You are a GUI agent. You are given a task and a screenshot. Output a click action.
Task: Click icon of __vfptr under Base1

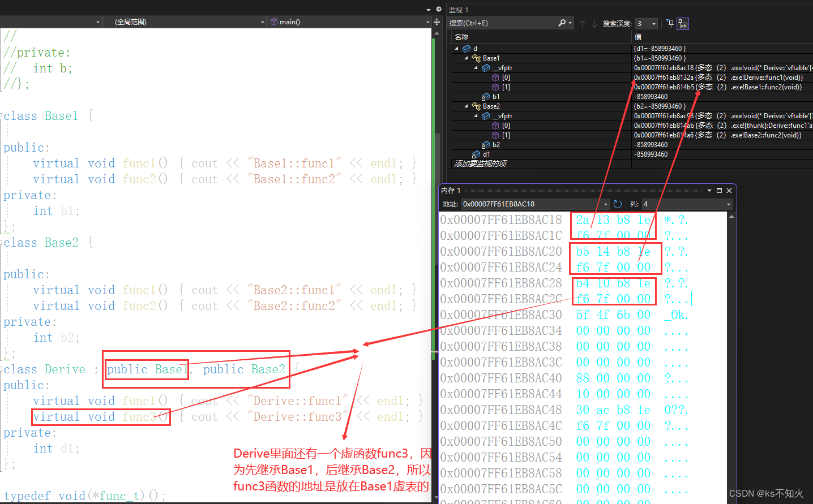pos(486,68)
